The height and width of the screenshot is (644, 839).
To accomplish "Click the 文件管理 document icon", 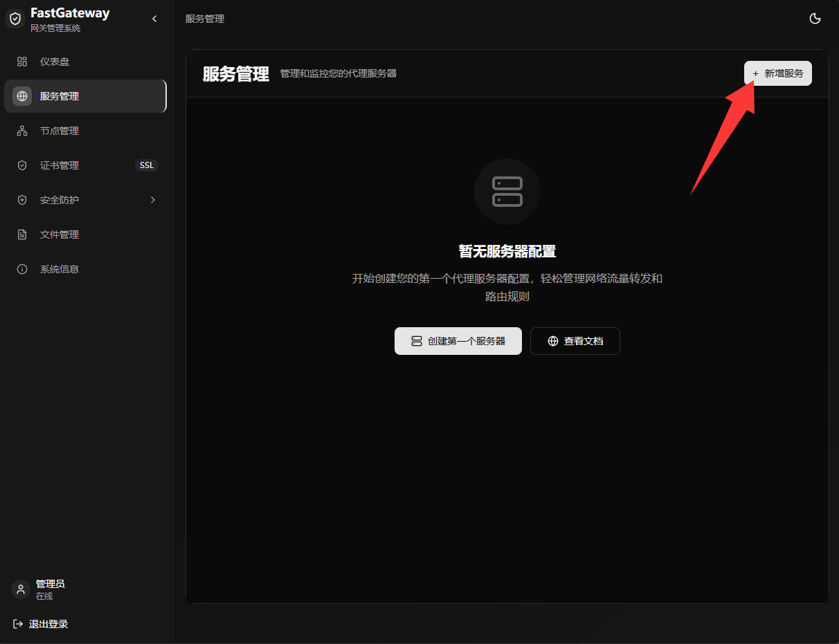I will coord(22,234).
